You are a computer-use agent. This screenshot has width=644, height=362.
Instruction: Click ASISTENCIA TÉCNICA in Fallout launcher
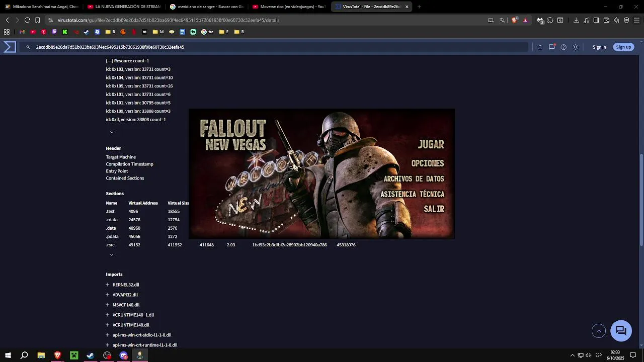(412, 194)
